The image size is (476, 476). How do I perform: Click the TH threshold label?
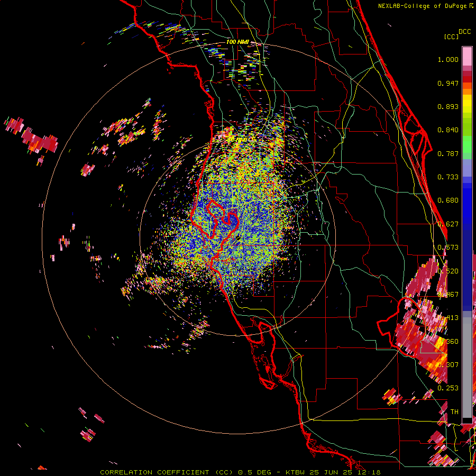454,411
